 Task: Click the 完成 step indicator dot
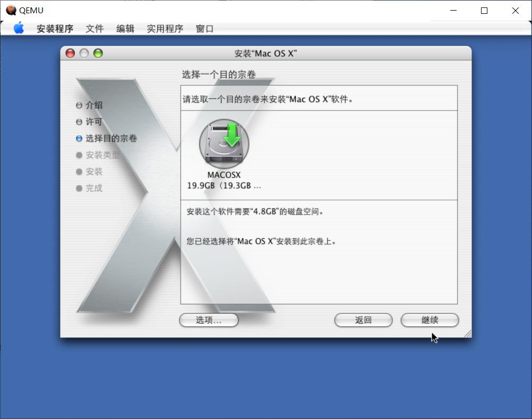coord(79,188)
